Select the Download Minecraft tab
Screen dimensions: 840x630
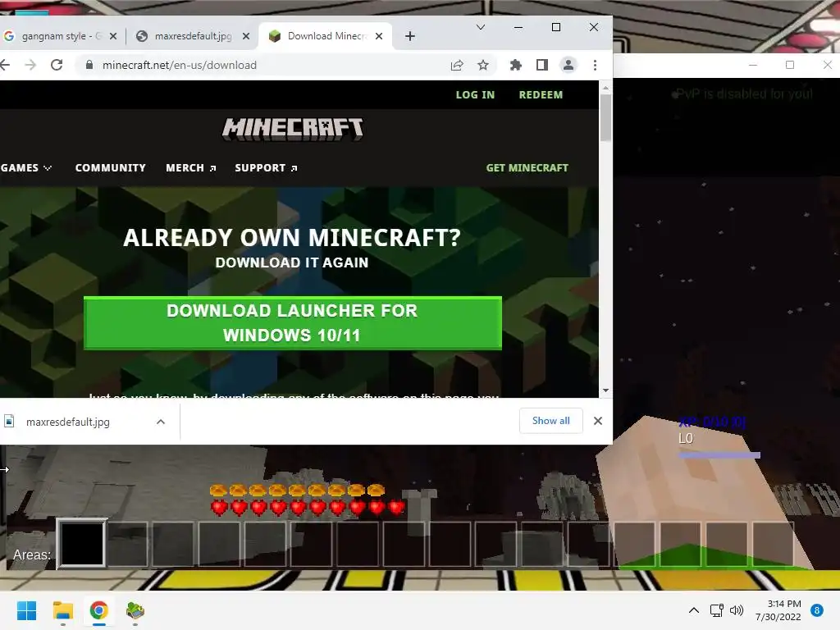click(325, 36)
